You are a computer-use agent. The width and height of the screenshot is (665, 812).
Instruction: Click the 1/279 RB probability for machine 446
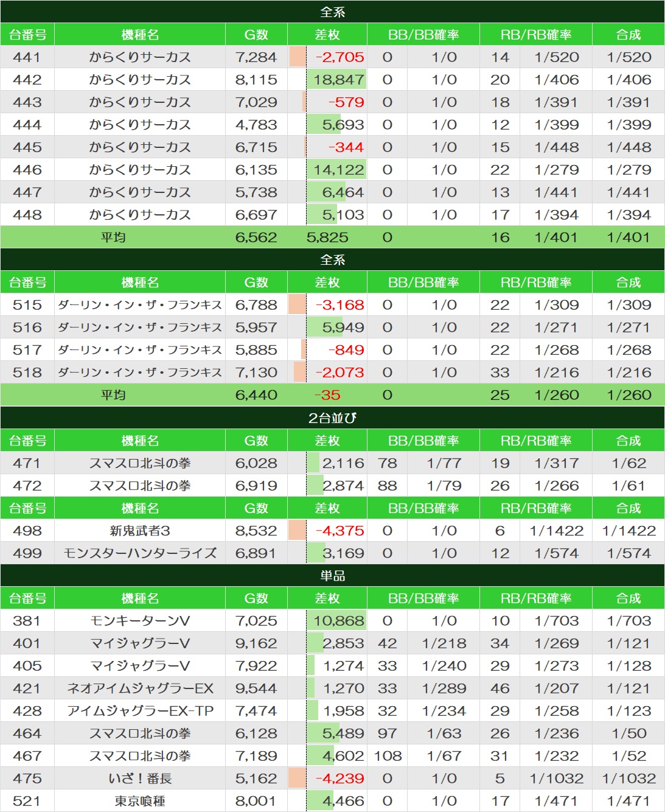[557, 170]
